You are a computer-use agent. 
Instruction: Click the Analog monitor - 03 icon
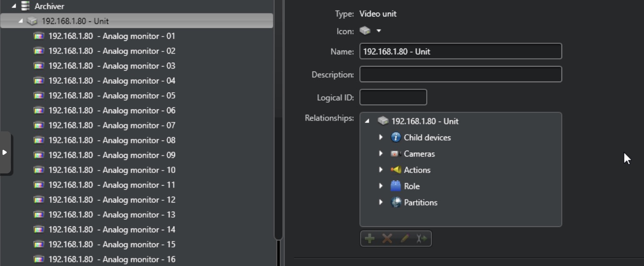tap(39, 66)
